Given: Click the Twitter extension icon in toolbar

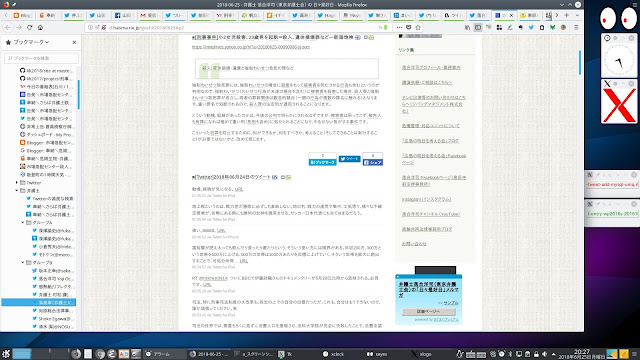Looking at the screenshot, I should click(x=531, y=27).
